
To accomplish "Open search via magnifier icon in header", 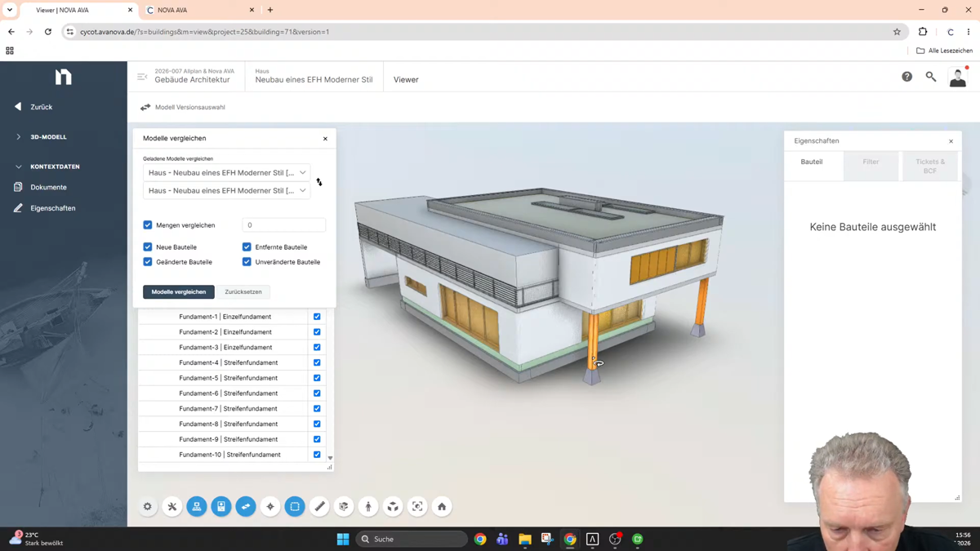I will (x=931, y=77).
